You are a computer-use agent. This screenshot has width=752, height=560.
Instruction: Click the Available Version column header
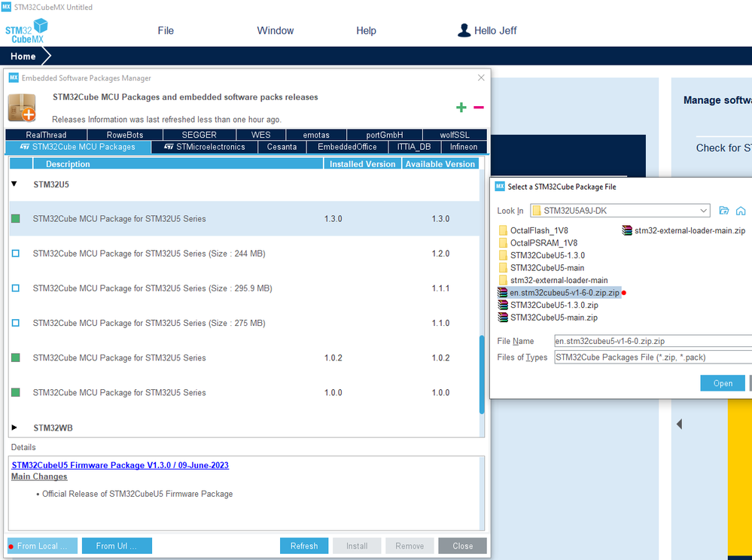tap(440, 164)
